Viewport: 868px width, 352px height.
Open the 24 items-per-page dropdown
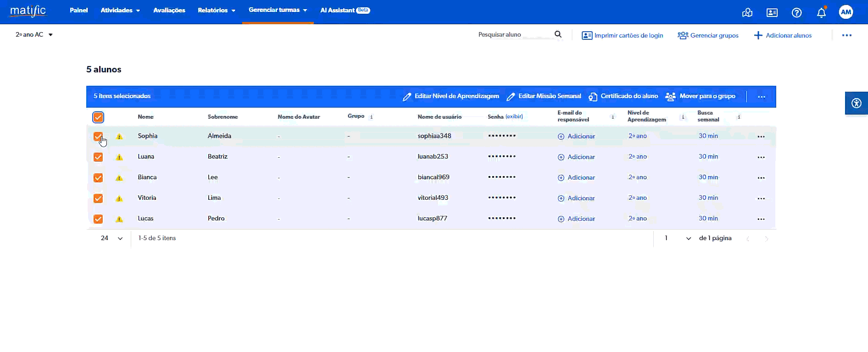112,238
